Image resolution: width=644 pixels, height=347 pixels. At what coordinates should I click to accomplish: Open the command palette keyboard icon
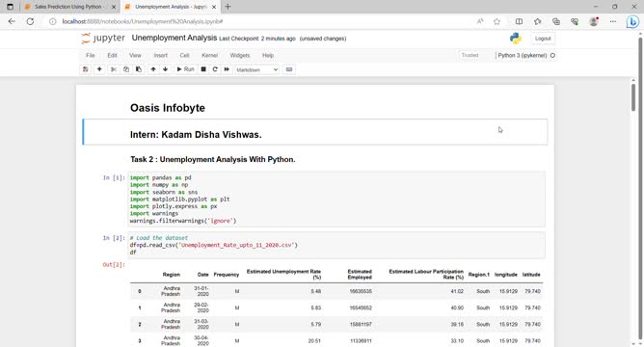point(289,69)
